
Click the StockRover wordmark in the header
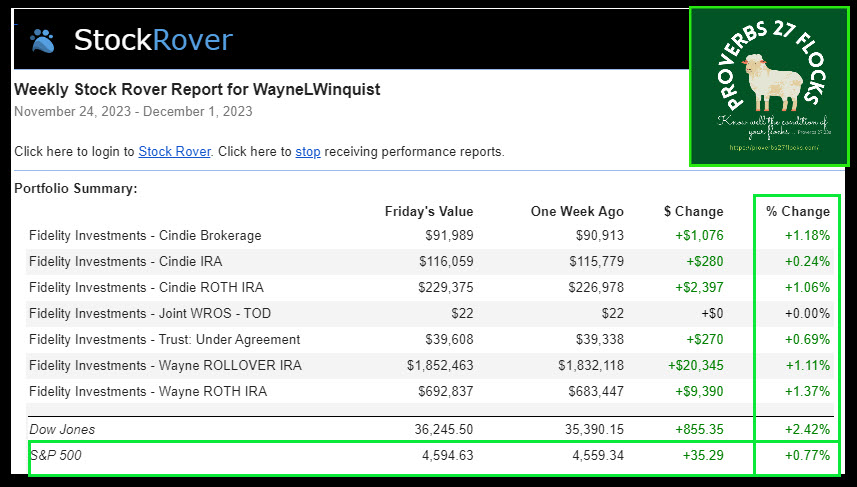coord(152,40)
